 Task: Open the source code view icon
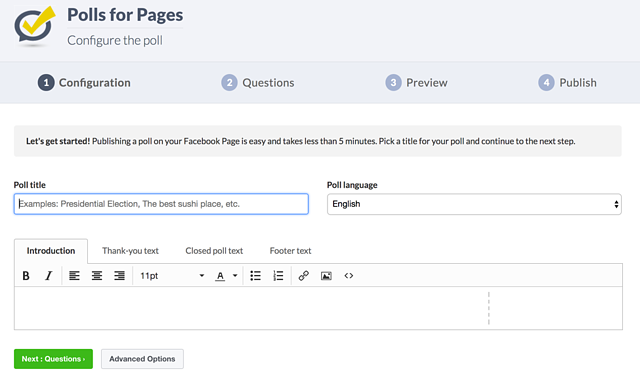tap(349, 276)
